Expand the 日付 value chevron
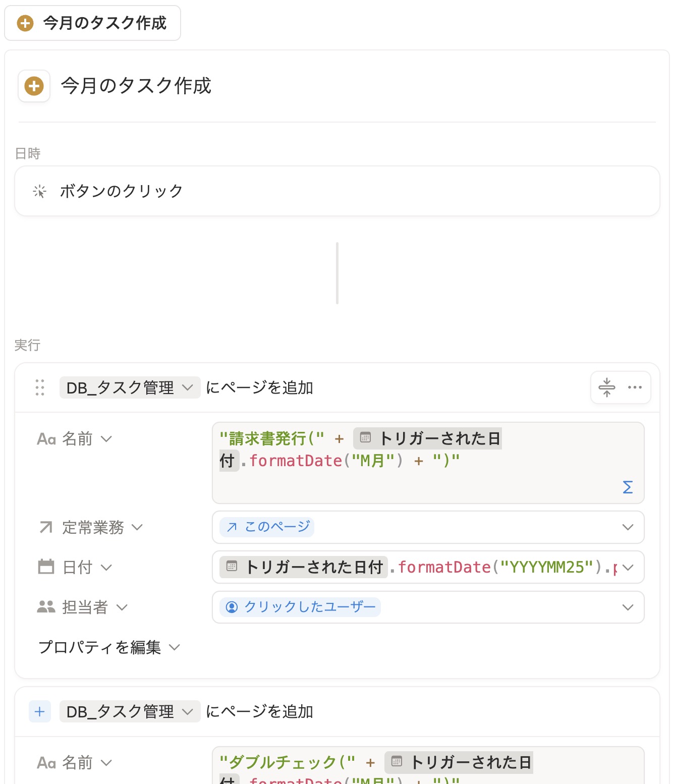Screen dimensions: 673x784 point(628,567)
